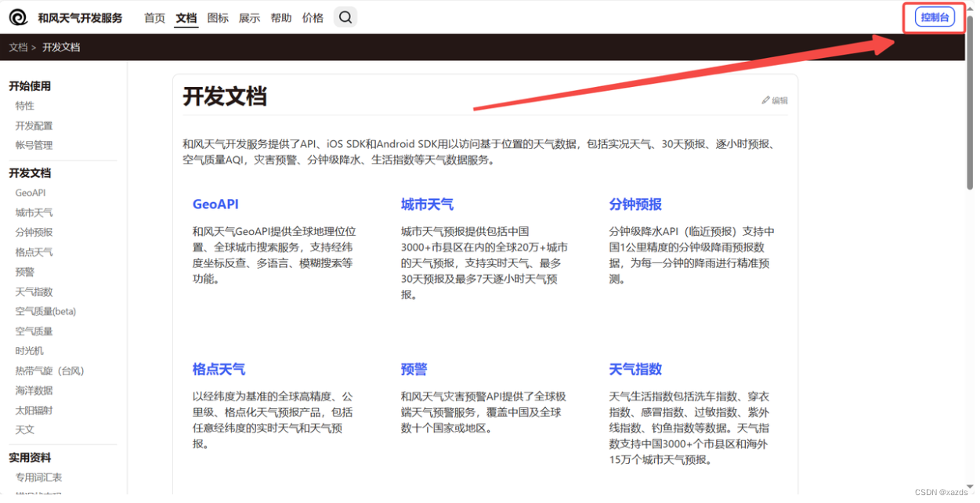Open the 展示 navigation item
The image size is (980, 503).
pyautogui.click(x=249, y=18)
